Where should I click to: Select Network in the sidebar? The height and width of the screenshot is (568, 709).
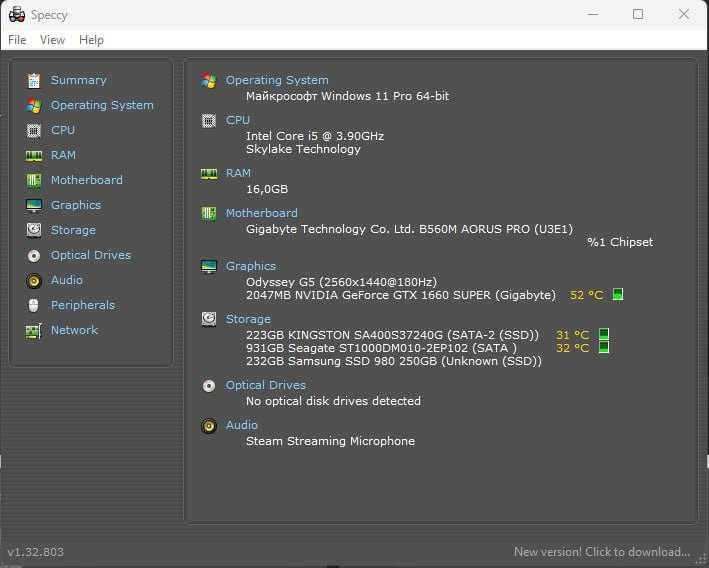pyautogui.click(x=74, y=330)
